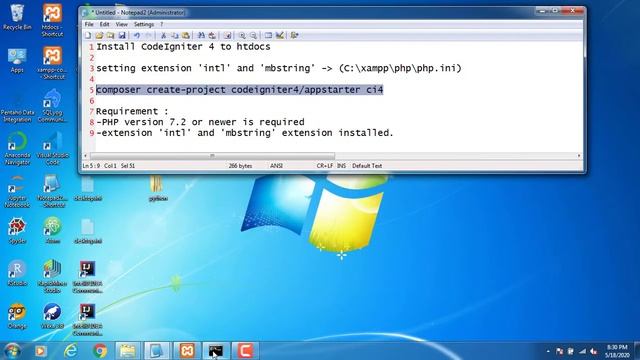Click the Replace icon in Notepad2 toolbar
640x360 pixels.
tap(212, 36)
